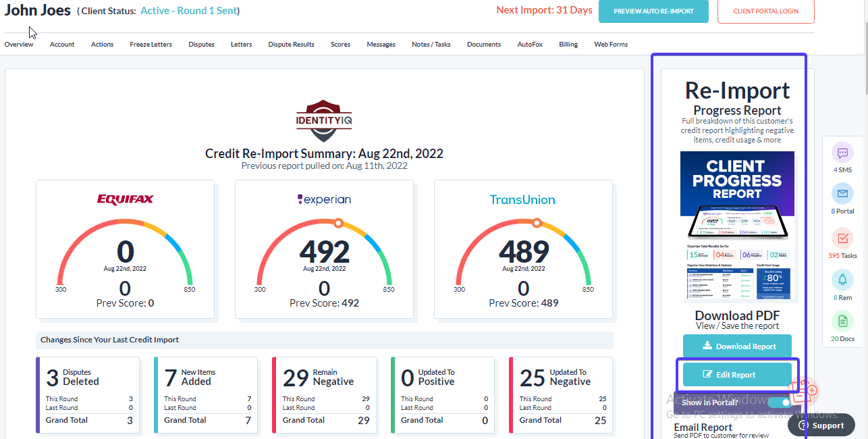Viewport: 868px width, 439px height.
Task: Open the SMS messages icon
Action: tap(842, 153)
